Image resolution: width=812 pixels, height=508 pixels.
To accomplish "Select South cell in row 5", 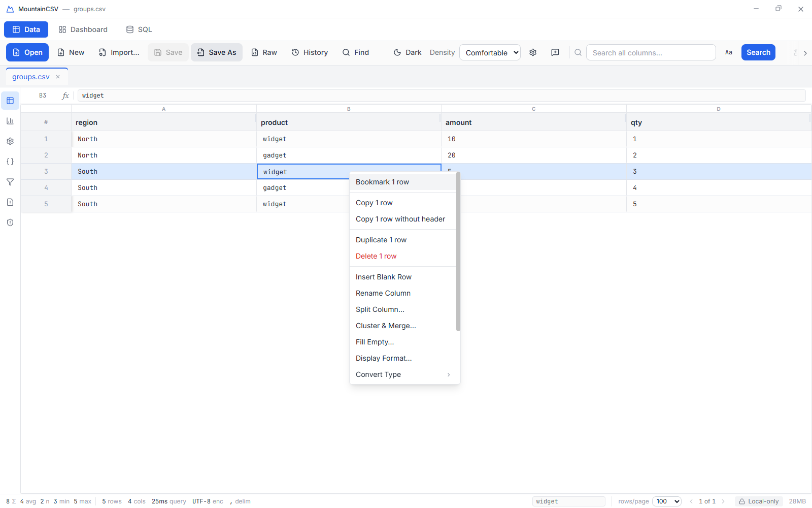I will 163,204.
